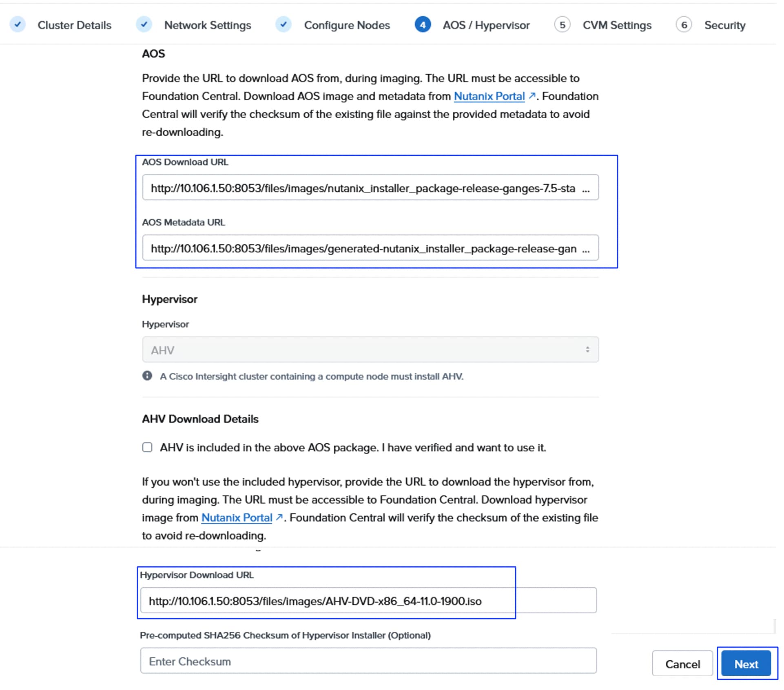Image resolution: width=784 pixels, height=690 pixels.
Task: Click the step 4 circle icon
Action: pos(423,25)
